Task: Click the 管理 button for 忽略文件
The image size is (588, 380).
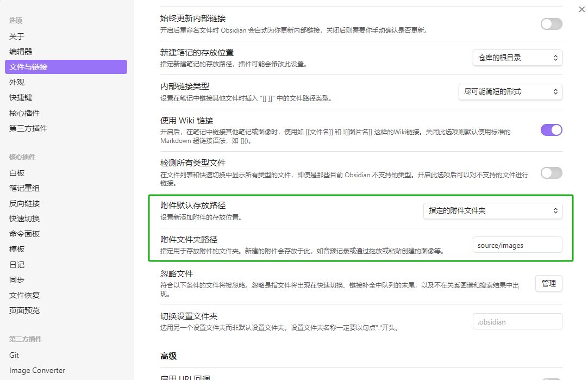Action: (548, 283)
